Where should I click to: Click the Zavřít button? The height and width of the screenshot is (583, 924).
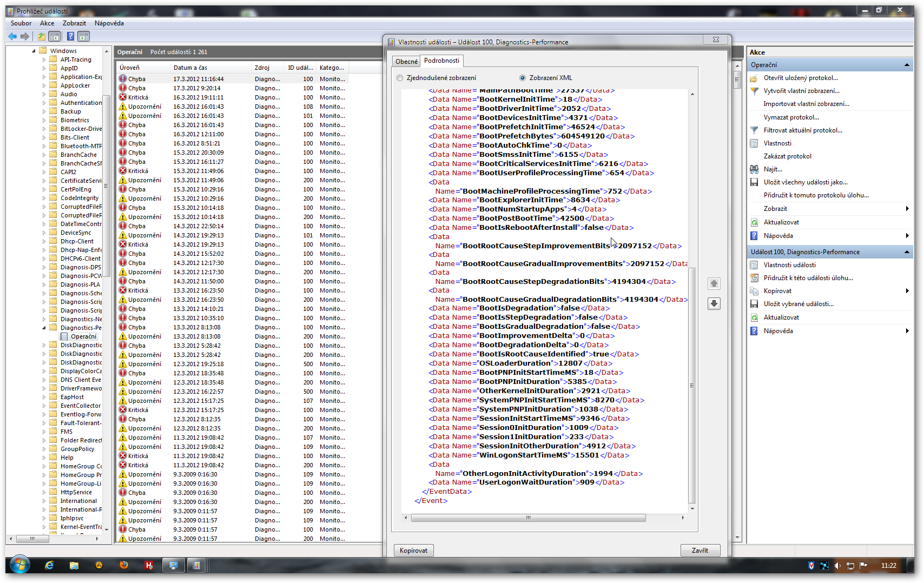pos(700,551)
